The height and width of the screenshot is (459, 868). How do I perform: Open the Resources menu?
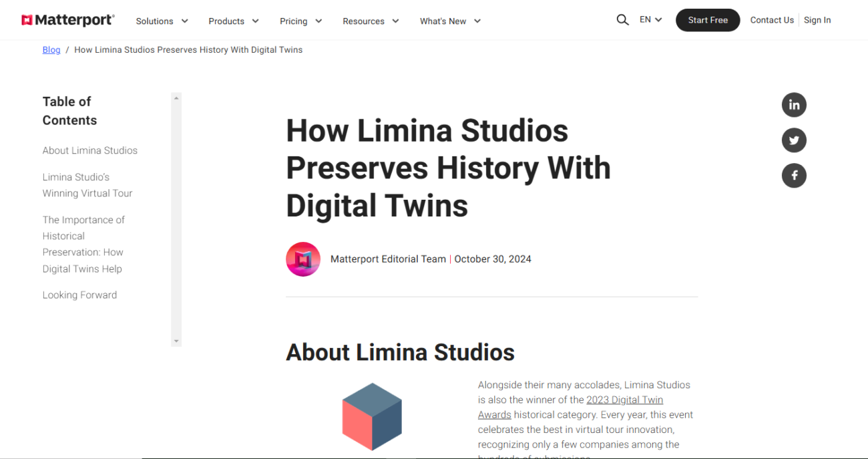pos(371,21)
